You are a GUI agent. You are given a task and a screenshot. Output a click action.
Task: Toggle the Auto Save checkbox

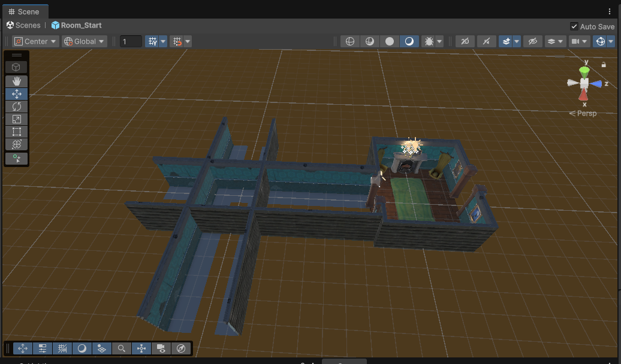574,26
